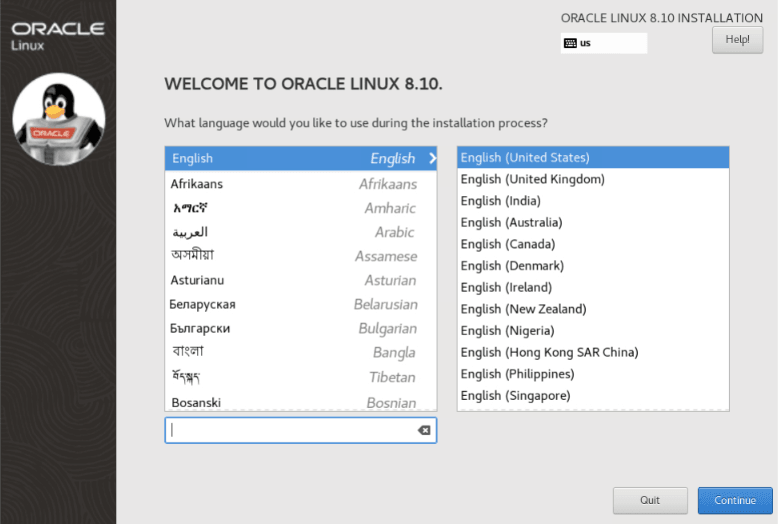The image size is (780, 525).
Task: Choose English (United Kingdom) locale
Action: [x=593, y=179]
